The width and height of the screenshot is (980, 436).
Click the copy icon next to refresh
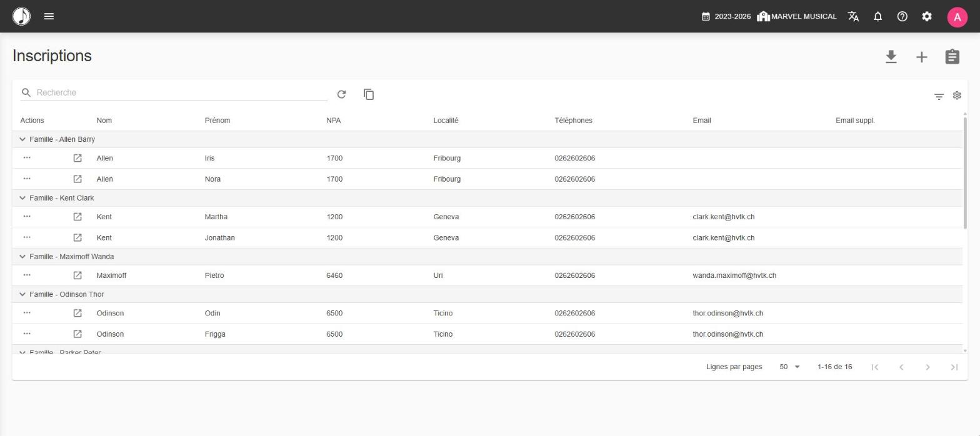tap(369, 94)
